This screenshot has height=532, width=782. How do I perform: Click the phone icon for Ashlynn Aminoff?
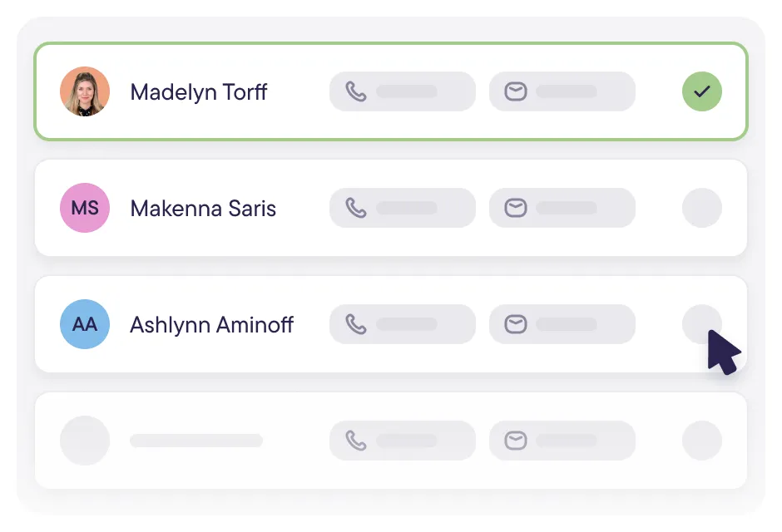(356, 324)
